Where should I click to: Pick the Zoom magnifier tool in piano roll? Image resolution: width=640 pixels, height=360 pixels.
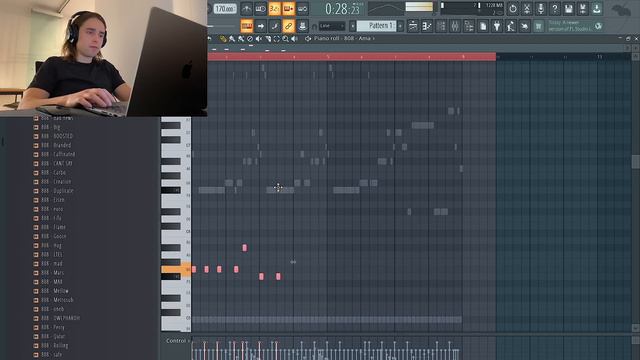point(286,39)
